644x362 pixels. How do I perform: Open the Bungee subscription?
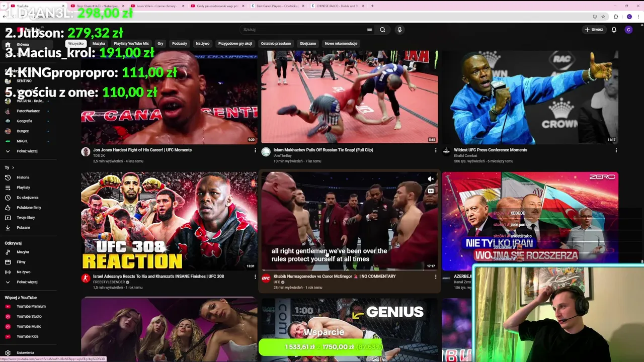click(23, 131)
